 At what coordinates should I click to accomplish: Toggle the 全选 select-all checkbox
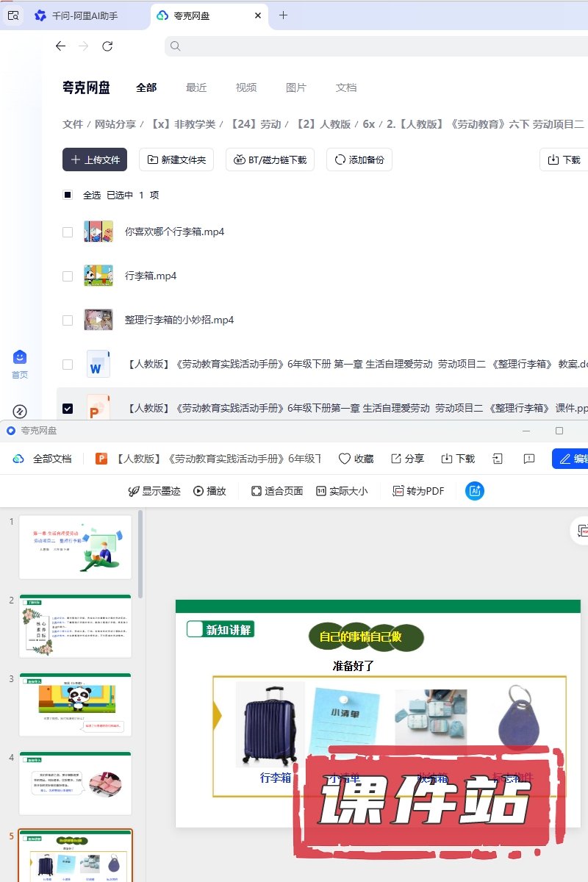[x=68, y=196]
